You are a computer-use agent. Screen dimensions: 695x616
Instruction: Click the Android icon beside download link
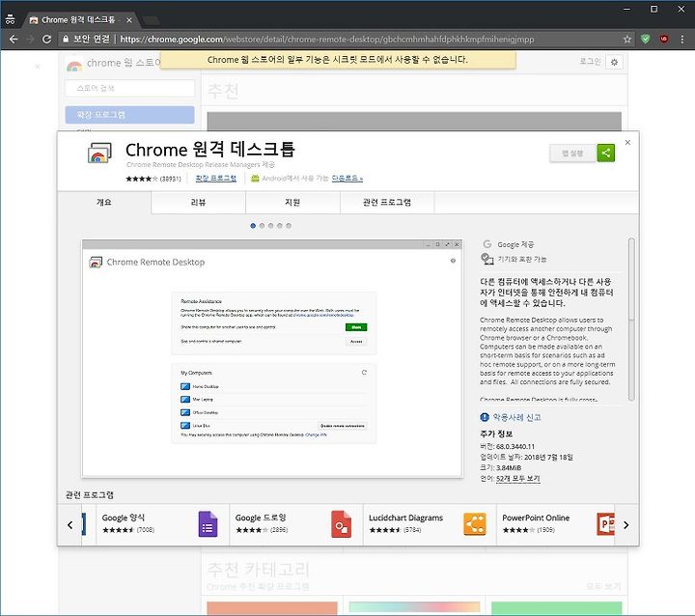[255, 179]
